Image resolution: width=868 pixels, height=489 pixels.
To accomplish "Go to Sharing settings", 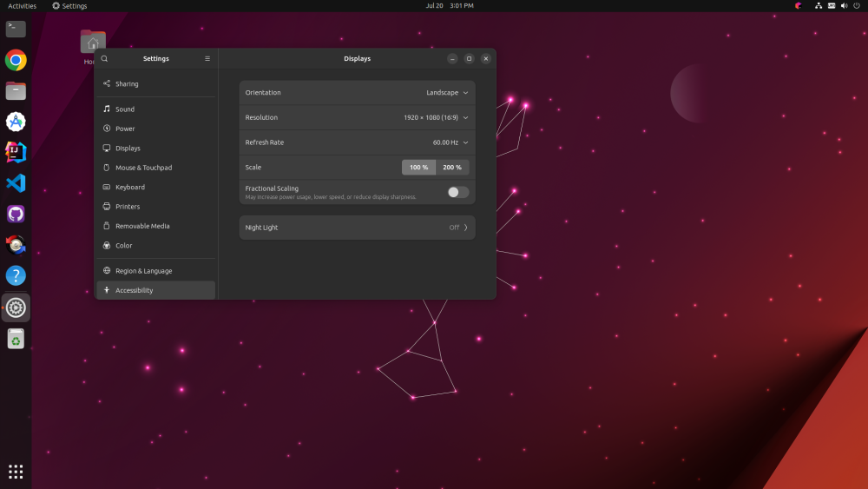I will (x=156, y=83).
